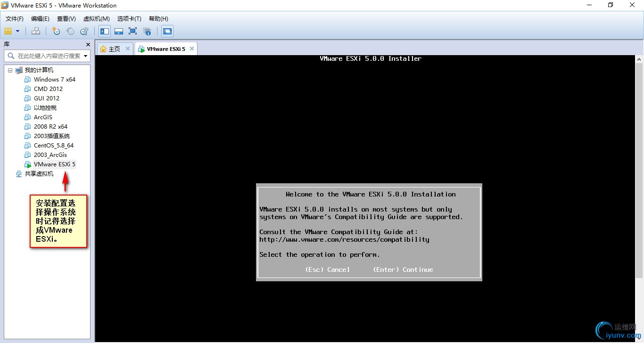Toggle the library sidebar view icon
This screenshot has width=644, height=343.
pyautogui.click(x=105, y=31)
